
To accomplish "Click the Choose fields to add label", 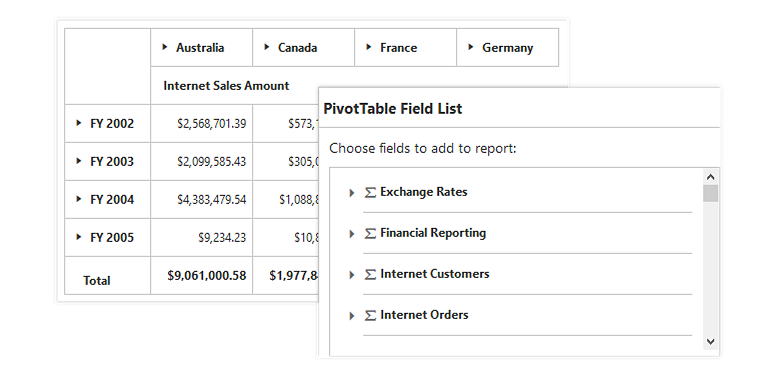I will [x=423, y=148].
